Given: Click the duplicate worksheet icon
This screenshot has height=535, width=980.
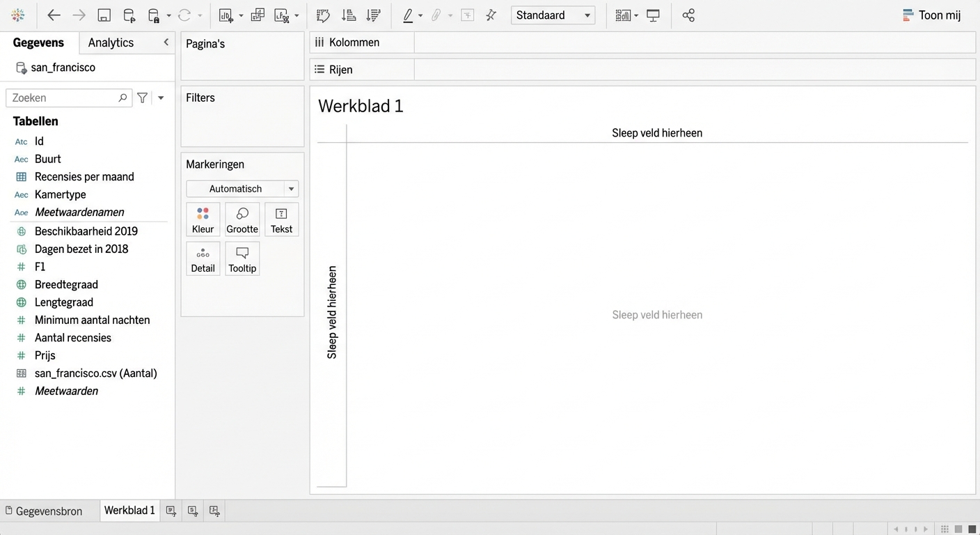Looking at the screenshot, I should coord(258,15).
